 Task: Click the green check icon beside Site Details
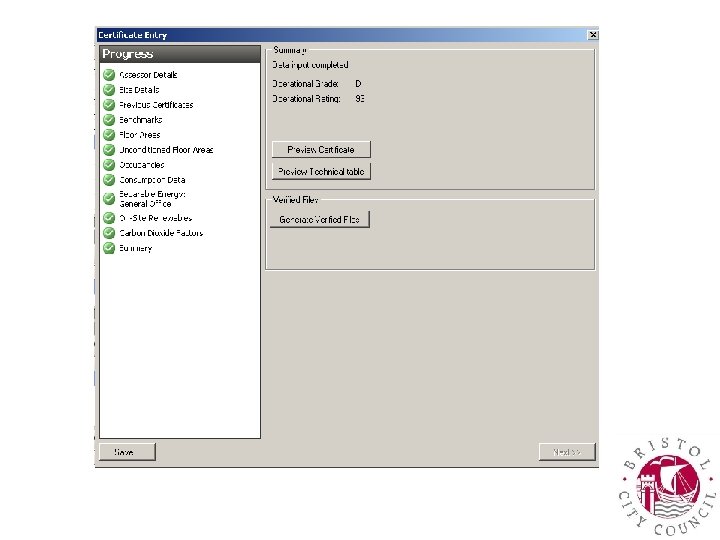tap(109, 90)
